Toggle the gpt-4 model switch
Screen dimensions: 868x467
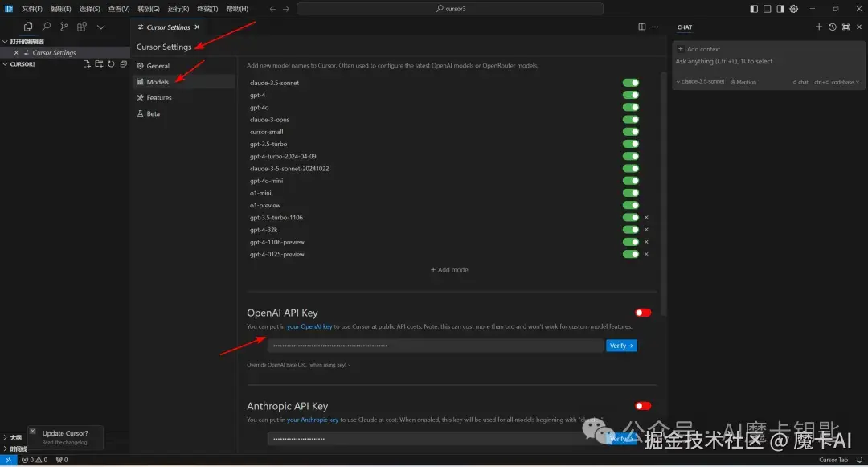631,95
